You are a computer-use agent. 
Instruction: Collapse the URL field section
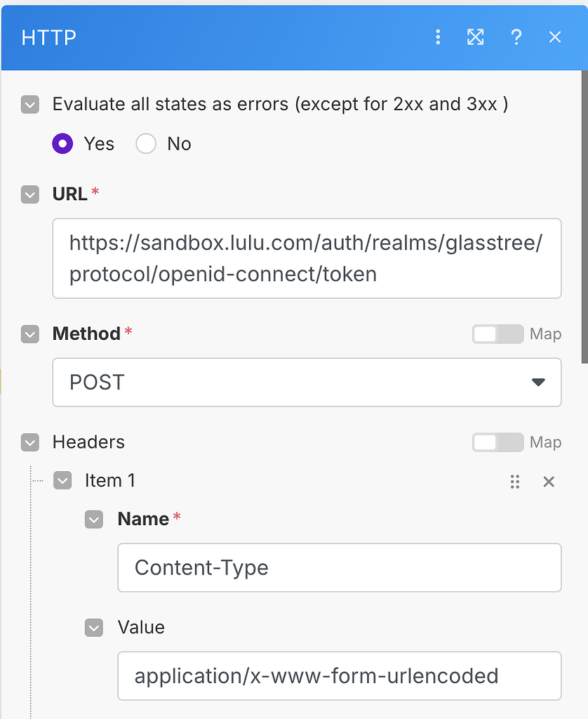tap(29, 194)
